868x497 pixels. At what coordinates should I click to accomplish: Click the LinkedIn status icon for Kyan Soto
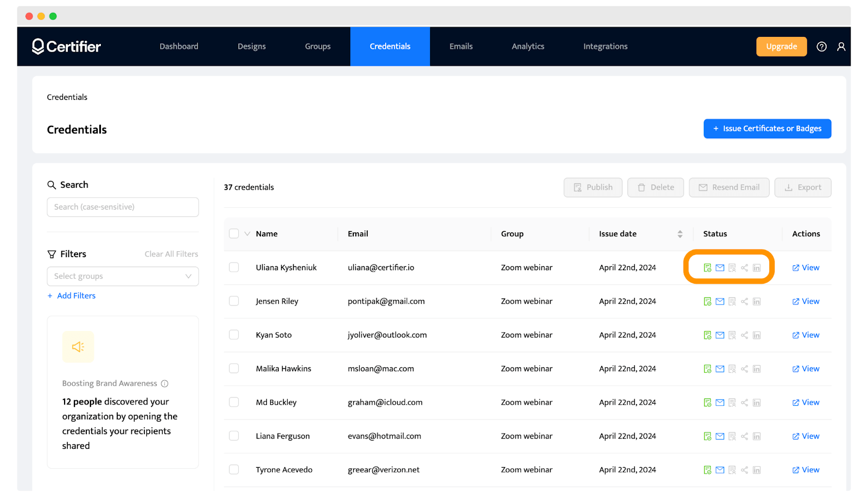757,335
